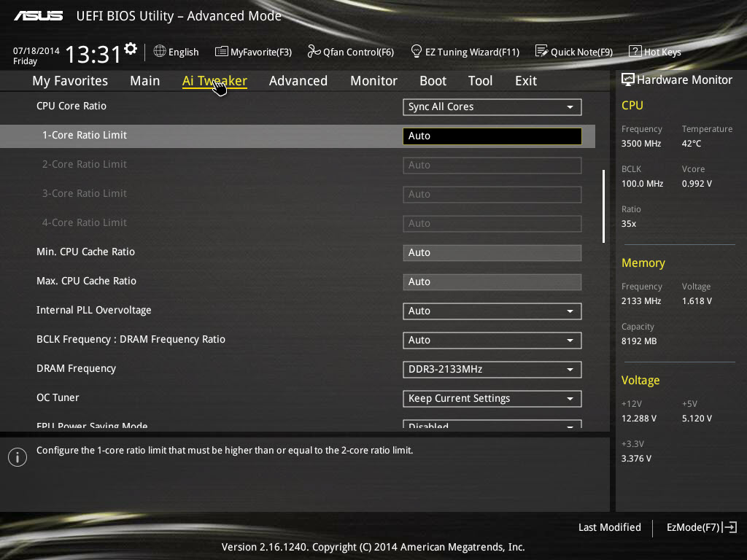The width and height of the screenshot is (747, 560).
Task: Click the ASUS logo
Action: pyautogui.click(x=38, y=16)
